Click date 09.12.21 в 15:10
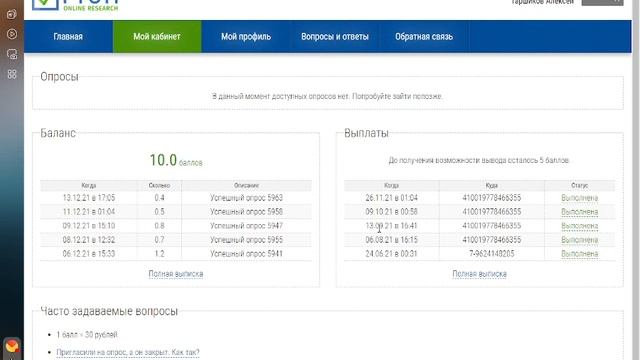 [x=89, y=226]
